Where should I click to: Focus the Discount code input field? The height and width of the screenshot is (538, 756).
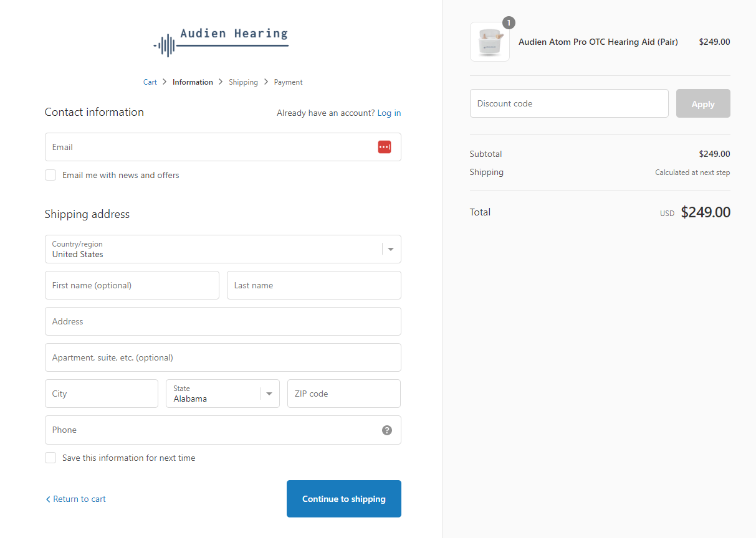(568, 103)
